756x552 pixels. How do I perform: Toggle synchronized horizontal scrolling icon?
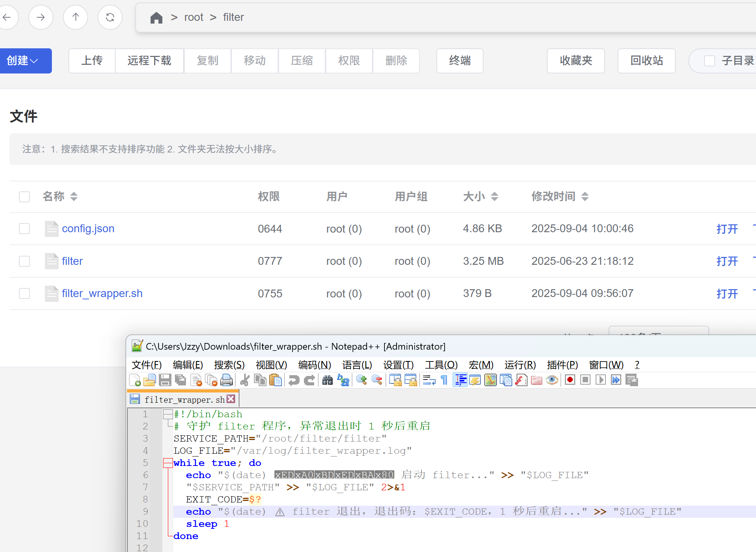(410, 380)
